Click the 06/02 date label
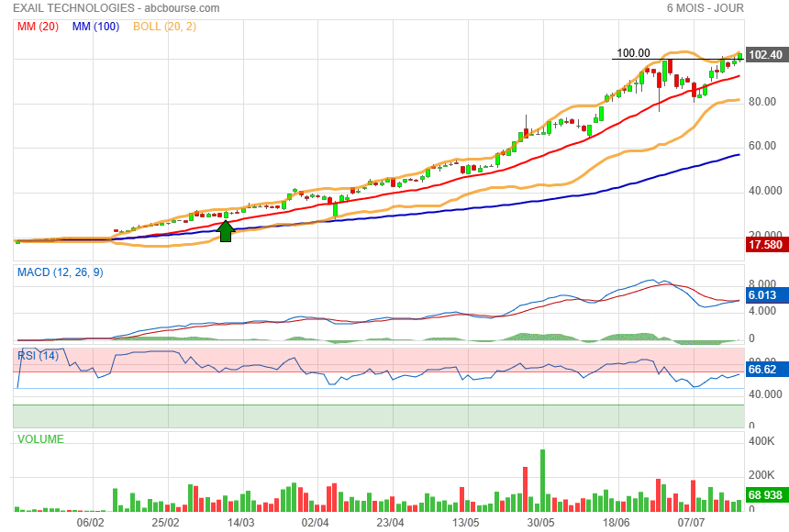 [x=91, y=523]
